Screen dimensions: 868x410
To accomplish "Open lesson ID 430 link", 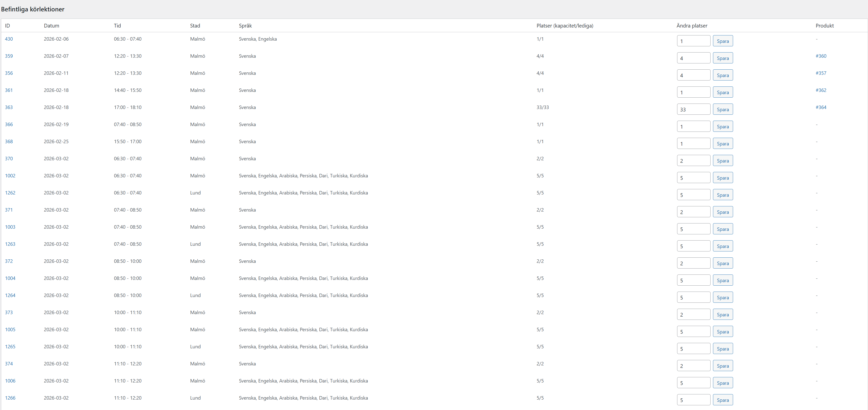I will coord(9,39).
